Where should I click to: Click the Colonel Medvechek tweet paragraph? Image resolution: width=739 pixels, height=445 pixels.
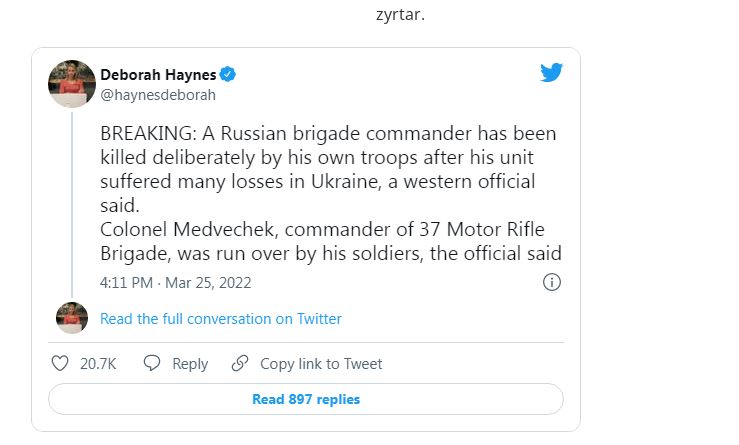click(330, 240)
